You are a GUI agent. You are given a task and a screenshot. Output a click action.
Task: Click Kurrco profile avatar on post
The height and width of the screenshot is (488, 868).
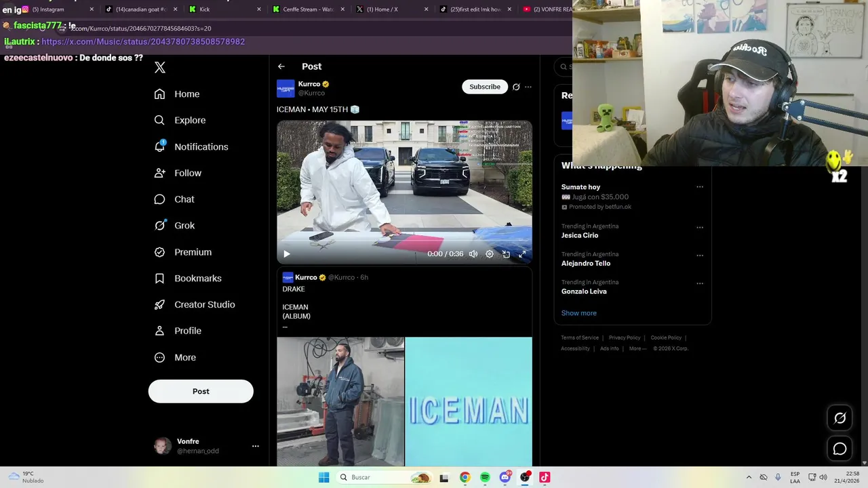285,88
